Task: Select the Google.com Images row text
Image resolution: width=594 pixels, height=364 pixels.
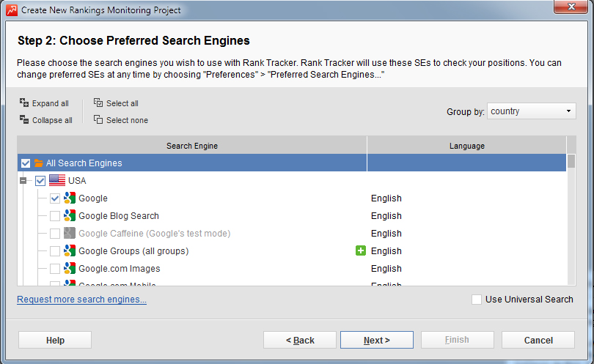Action: [x=120, y=268]
